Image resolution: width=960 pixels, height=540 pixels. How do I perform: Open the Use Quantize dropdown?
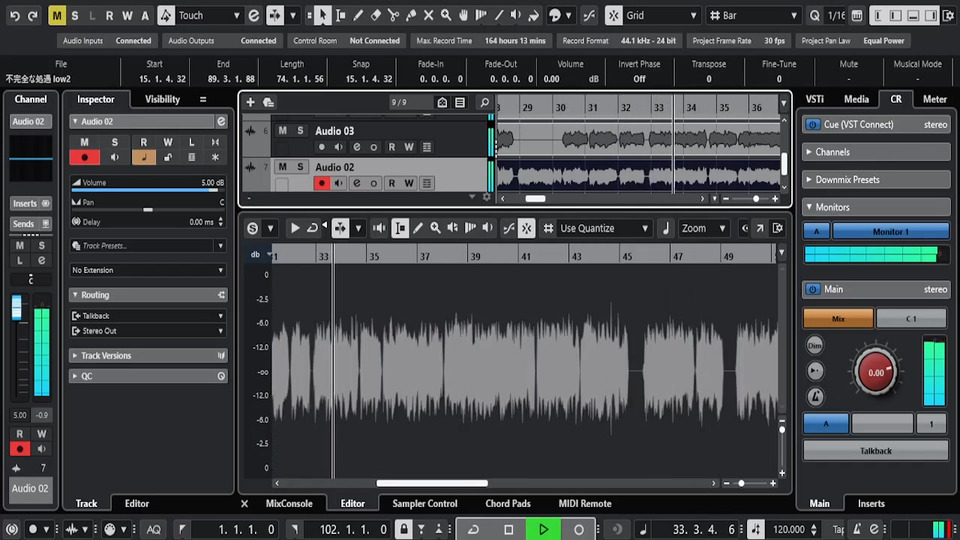[604, 228]
